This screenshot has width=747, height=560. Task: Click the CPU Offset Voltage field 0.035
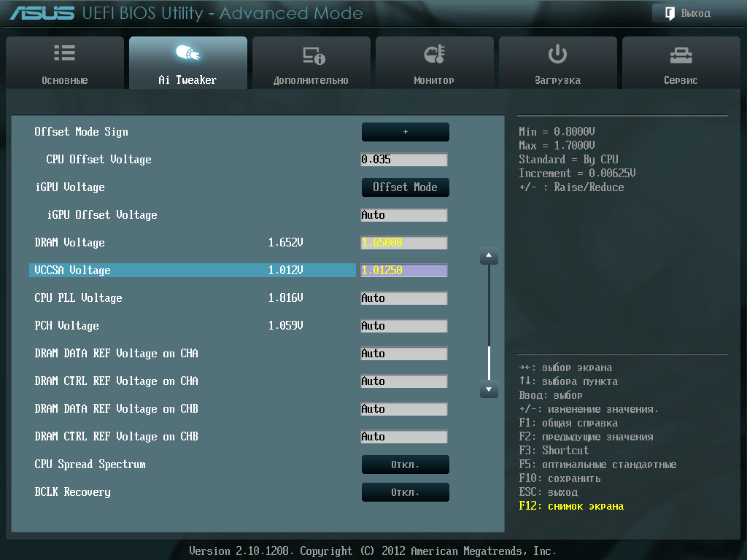(x=404, y=160)
